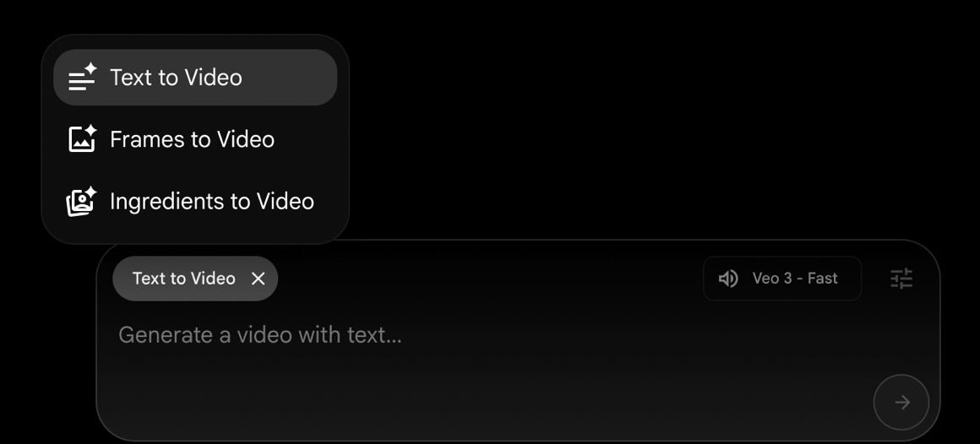This screenshot has width=980, height=444.
Task: Submit the prompt with the arrow button
Action: (x=901, y=402)
